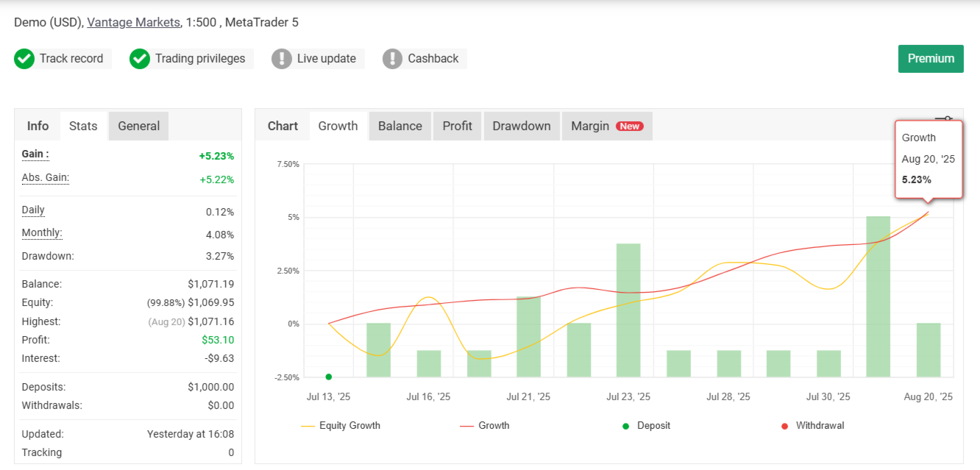Click the Withdrawal legend red dot
This screenshot has height=470, width=980.
point(784,426)
